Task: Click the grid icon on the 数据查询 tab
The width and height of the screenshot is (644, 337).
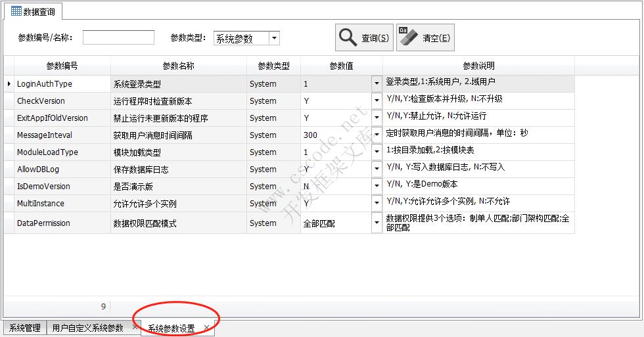Action: 16,11
